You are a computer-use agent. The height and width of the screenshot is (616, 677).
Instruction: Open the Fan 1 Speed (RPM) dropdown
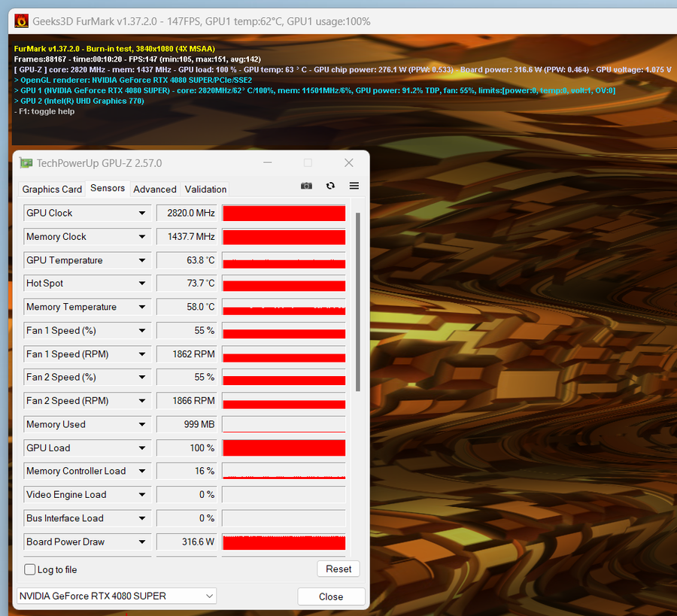(141, 354)
